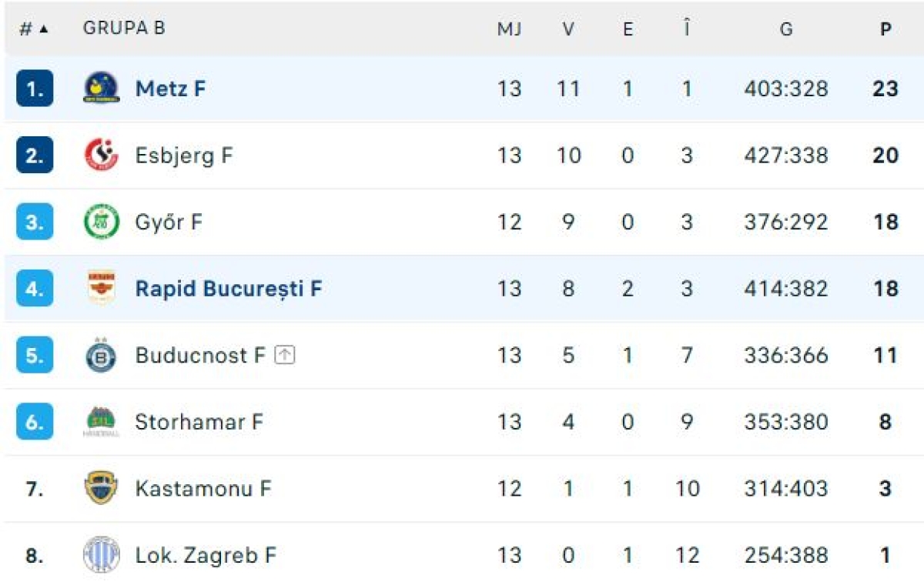Sort standings by the G goals header

pos(785,29)
